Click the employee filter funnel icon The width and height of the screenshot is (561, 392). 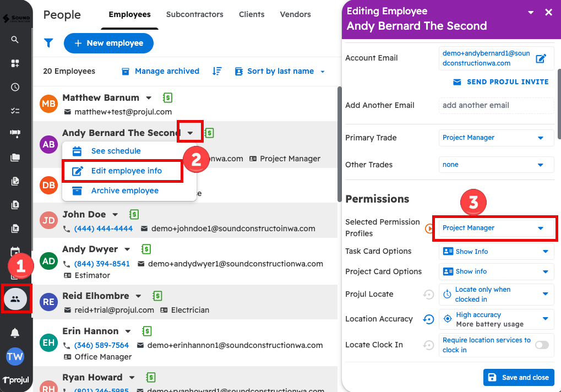[48, 43]
